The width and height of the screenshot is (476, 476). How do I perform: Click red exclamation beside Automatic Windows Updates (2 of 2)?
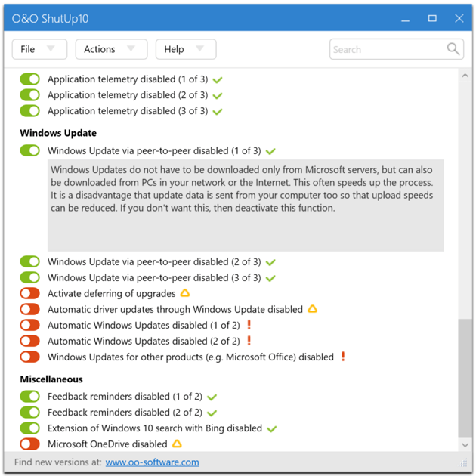[249, 341]
